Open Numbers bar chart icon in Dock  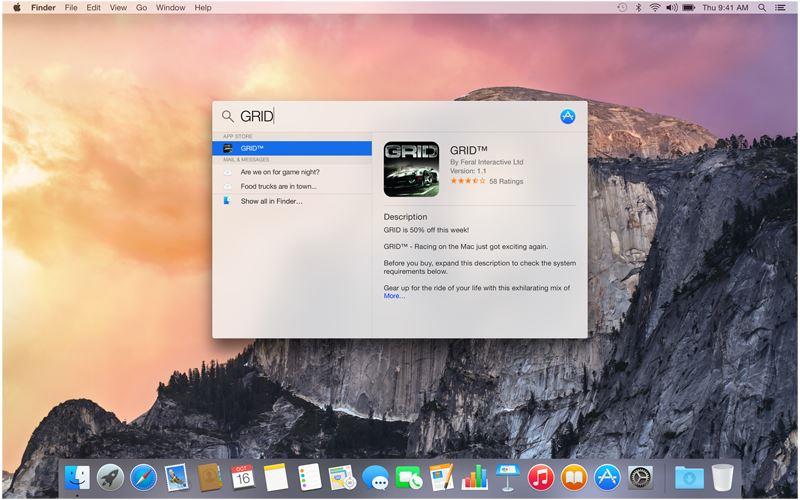(x=474, y=478)
